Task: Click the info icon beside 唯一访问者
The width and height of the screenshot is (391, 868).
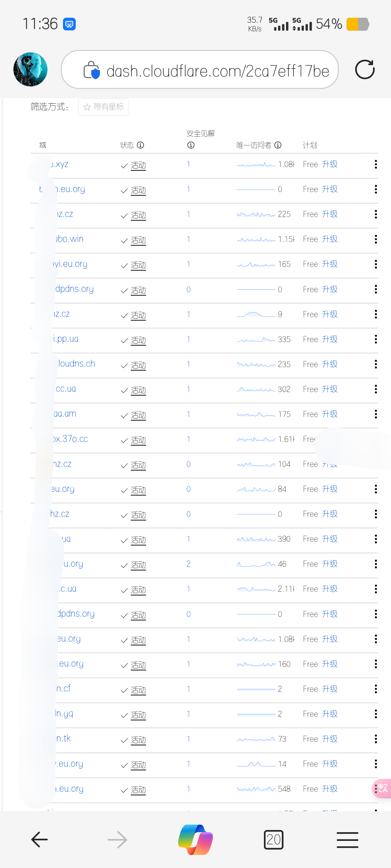Action: pyautogui.click(x=278, y=145)
